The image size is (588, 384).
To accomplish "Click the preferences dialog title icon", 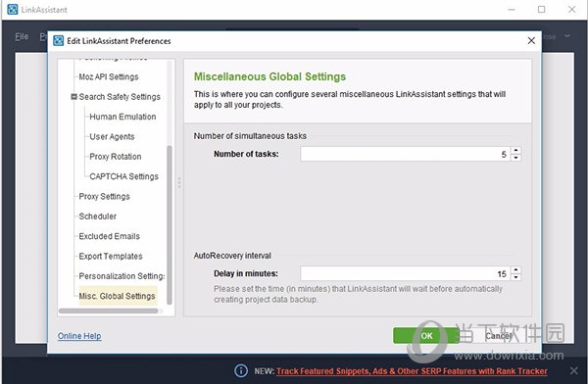I will click(x=58, y=40).
